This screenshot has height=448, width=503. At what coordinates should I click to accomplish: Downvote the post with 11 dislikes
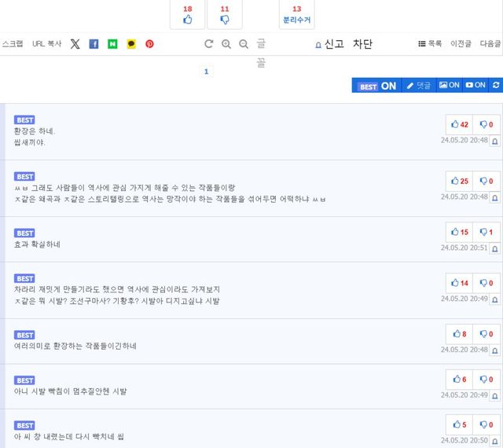pyautogui.click(x=225, y=14)
